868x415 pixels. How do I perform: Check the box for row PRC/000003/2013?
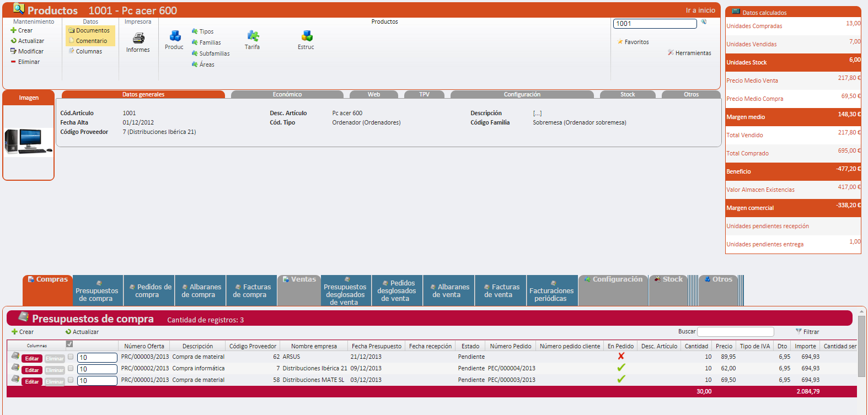71,357
